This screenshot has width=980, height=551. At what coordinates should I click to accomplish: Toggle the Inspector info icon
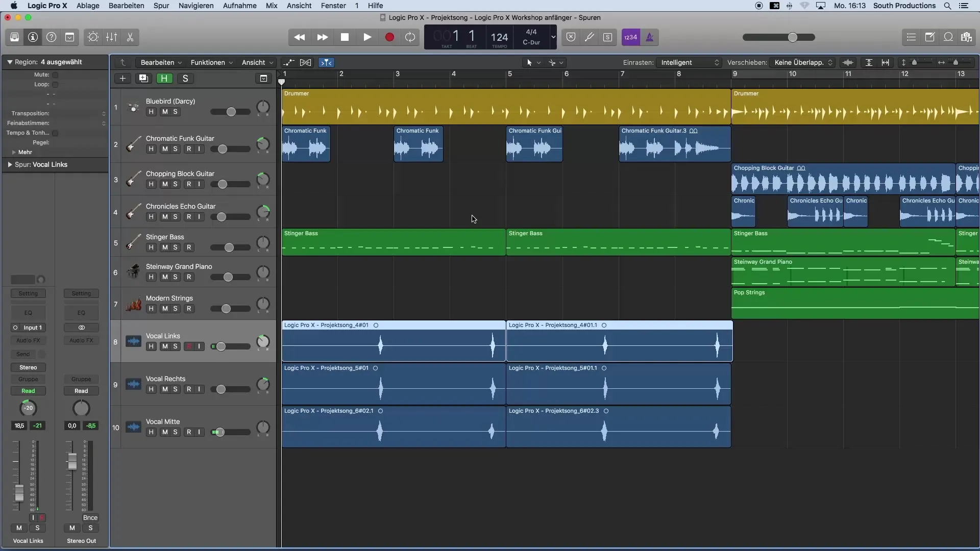(x=33, y=37)
